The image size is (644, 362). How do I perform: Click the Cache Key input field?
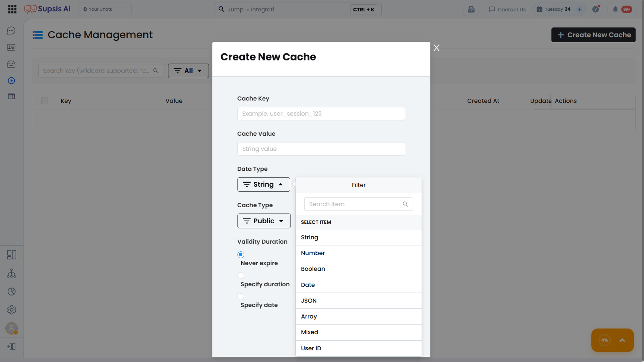pos(321,113)
